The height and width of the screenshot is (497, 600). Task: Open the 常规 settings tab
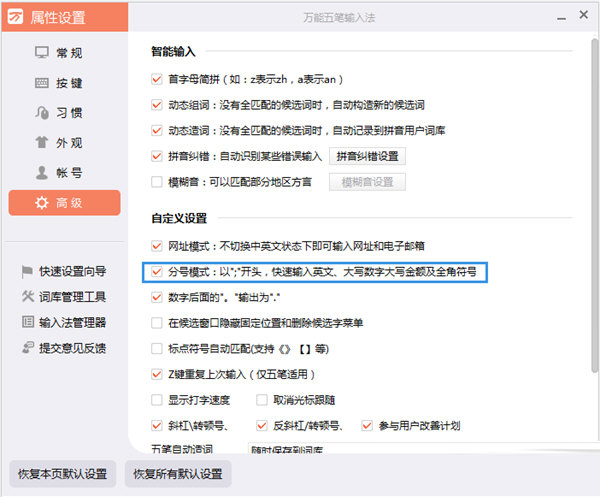(64, 52)
